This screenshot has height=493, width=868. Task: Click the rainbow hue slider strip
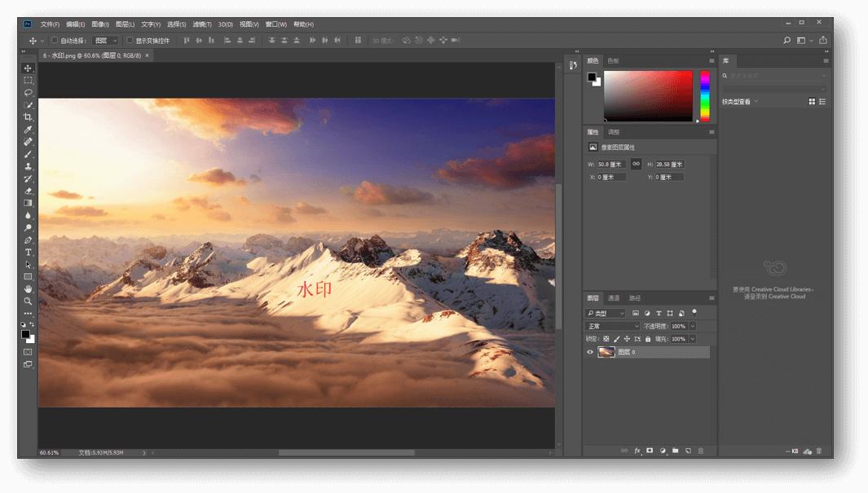click(705, 95)
